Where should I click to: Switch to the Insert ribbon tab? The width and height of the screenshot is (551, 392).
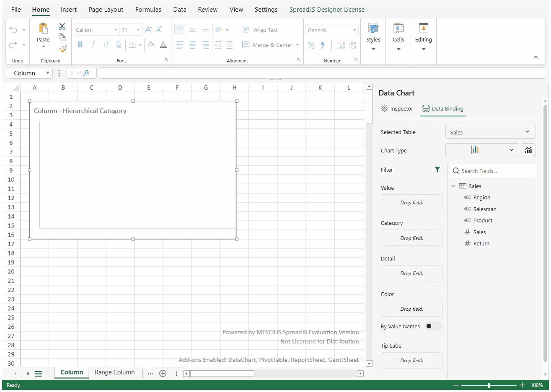[69, 9]
